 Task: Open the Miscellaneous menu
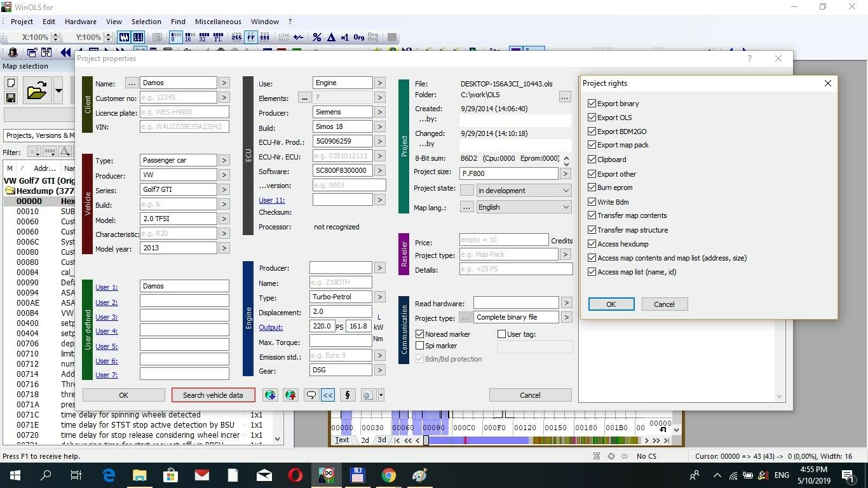[x=218, y=22]
